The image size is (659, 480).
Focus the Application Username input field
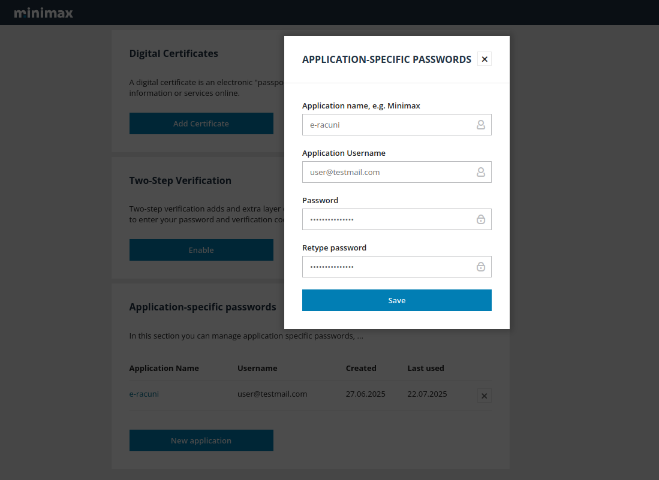click(386, 172)
